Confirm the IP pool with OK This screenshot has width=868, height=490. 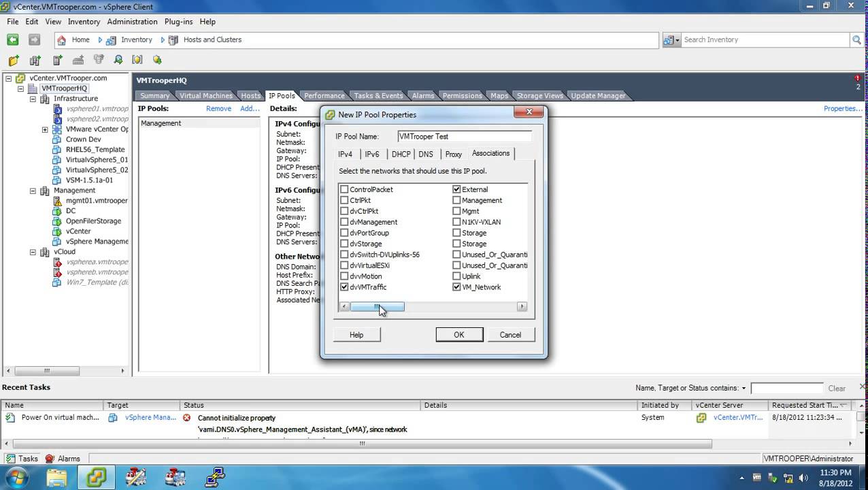459,335
